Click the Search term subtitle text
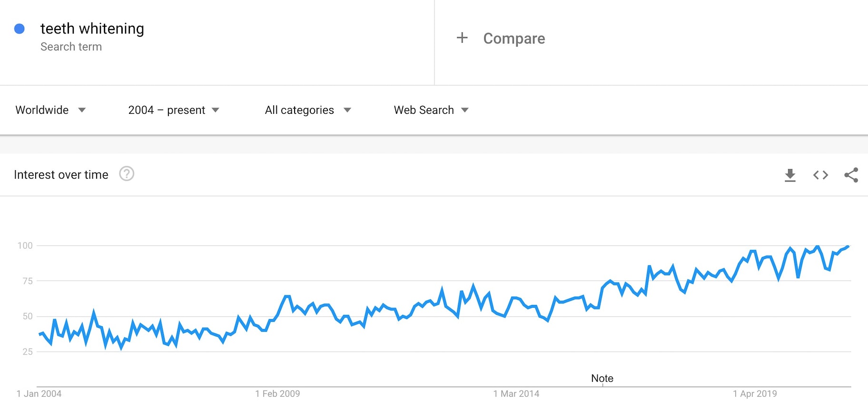 click(71, 47)
